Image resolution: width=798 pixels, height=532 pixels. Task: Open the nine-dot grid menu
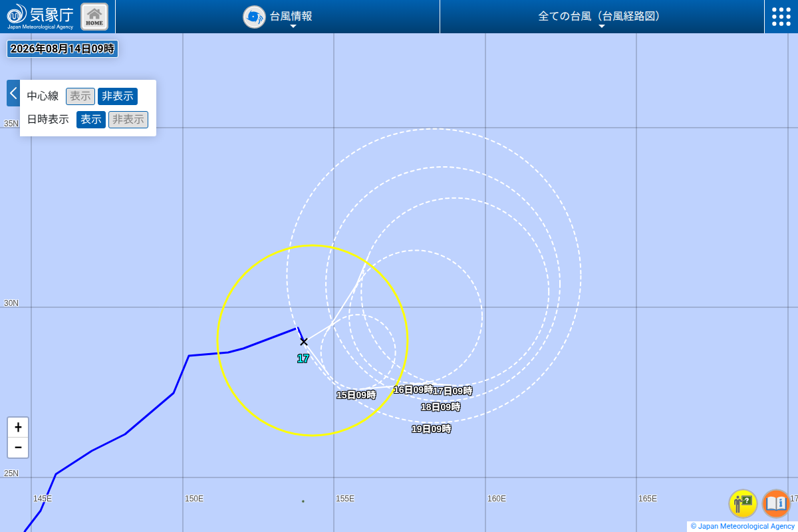point(781,17)
